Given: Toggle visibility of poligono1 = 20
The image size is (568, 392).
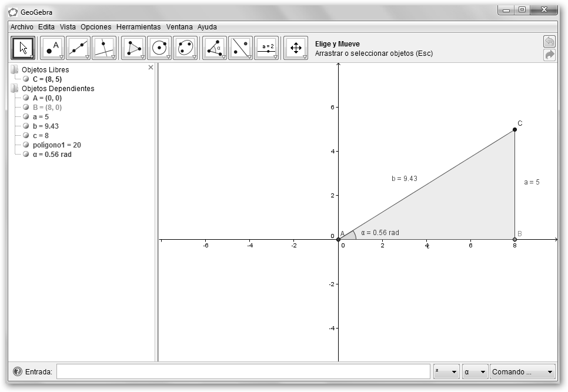Looking at the screenshot, I should click(x=26, y=145).
